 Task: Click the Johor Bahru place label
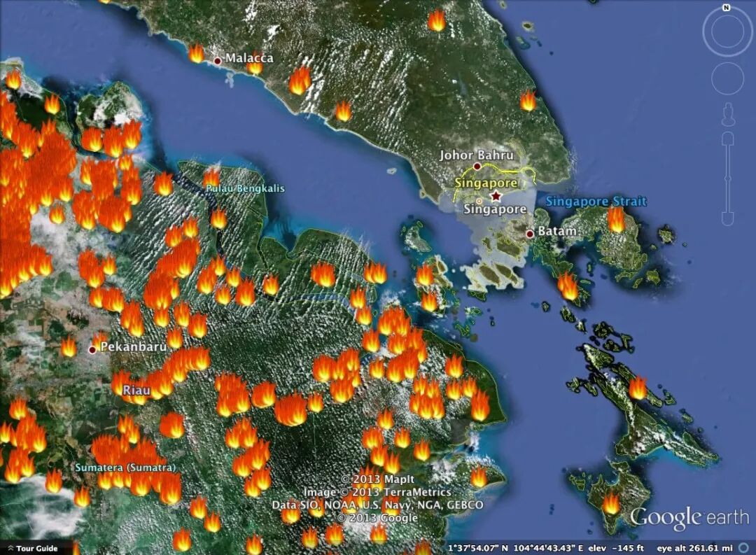(x=477, y=155)
